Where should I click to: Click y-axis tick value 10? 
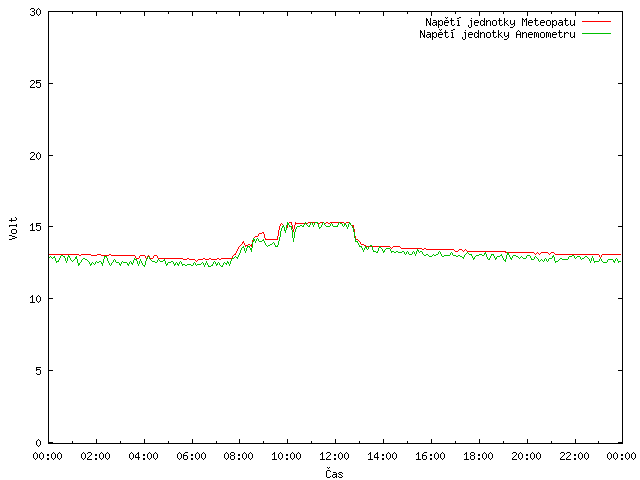[36, 299]
